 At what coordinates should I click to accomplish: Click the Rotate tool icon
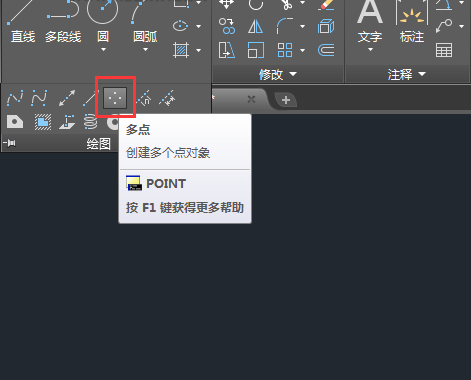[x=256, y=5]
